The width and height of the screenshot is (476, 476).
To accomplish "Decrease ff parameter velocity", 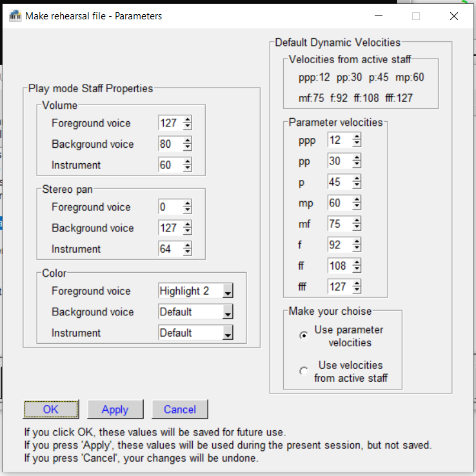I will click(357, 269).
